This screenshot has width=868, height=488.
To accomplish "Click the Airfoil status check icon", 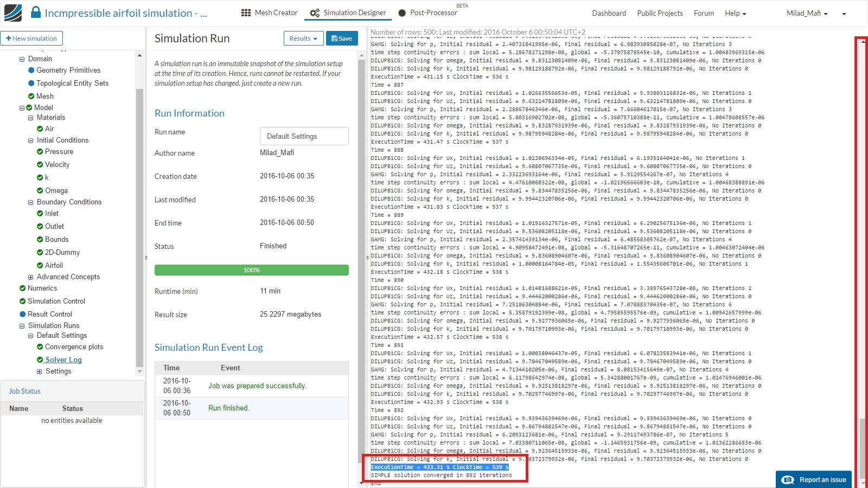I will [x=40, y=265].
